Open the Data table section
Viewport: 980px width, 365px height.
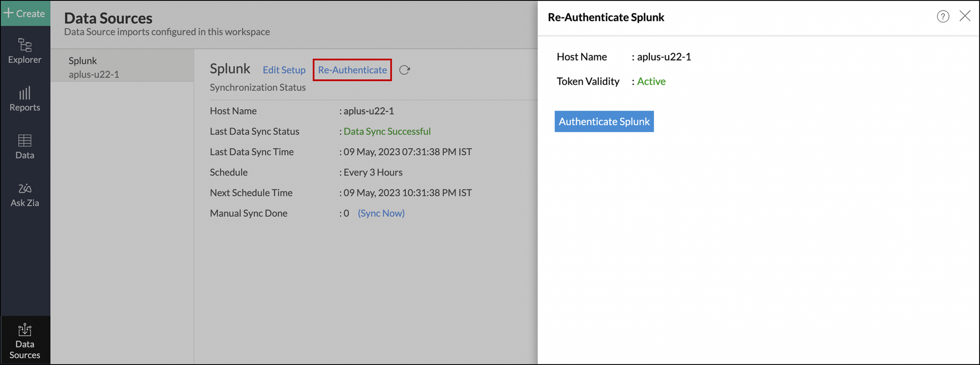[25, 147]
